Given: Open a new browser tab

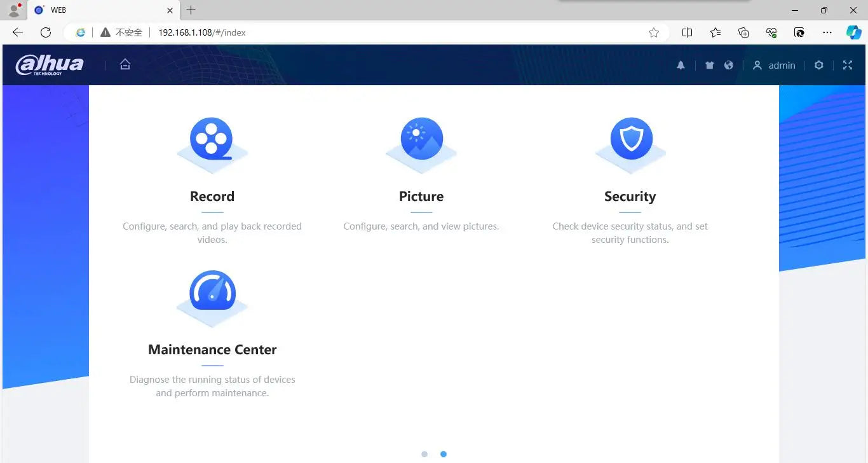Looking at the screenshot, I should (x=191, y=10).
